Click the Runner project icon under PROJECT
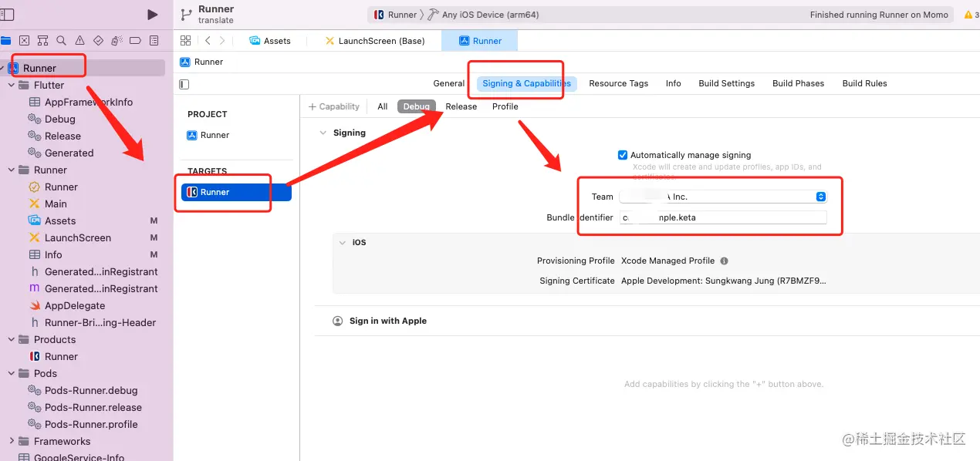980x461 pixels. [x=192, y=135]
